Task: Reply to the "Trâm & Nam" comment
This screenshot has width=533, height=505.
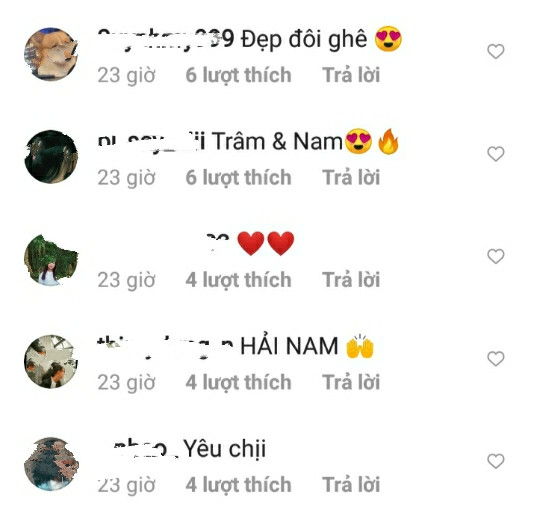Action: coord(351,178)
